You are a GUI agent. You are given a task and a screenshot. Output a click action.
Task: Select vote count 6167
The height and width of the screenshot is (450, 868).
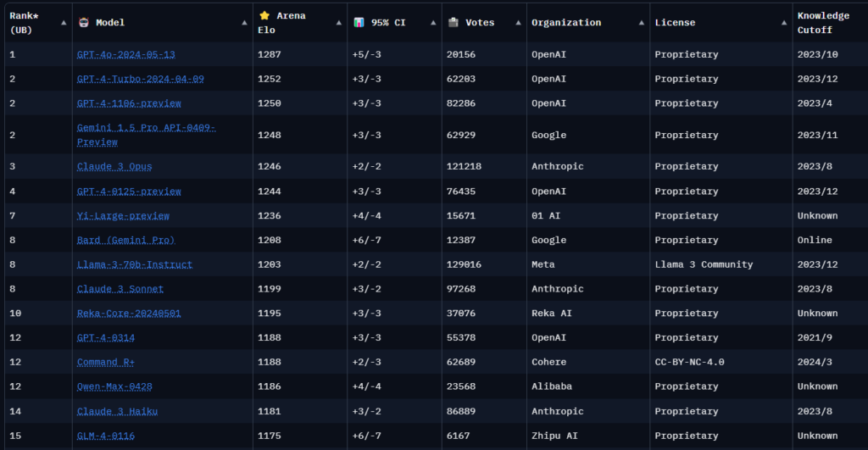pyautogui.click(x=459, y=435)
